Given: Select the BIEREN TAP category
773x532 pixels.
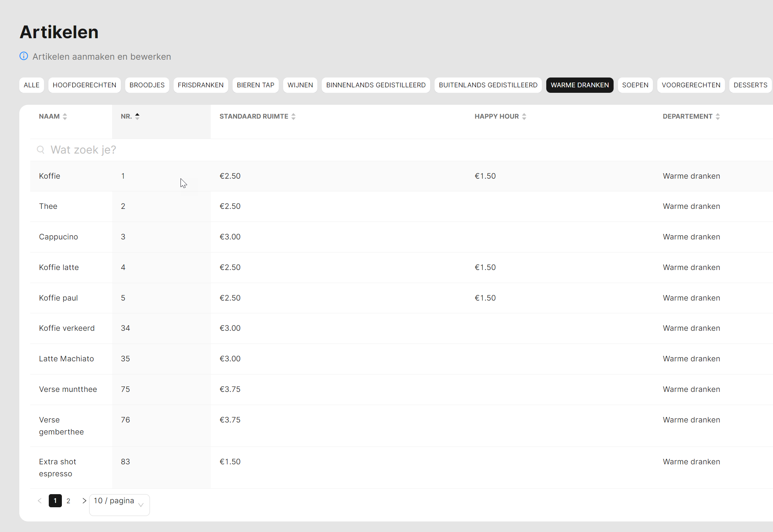Looking at the screenshot, I should tap(255, 85).
